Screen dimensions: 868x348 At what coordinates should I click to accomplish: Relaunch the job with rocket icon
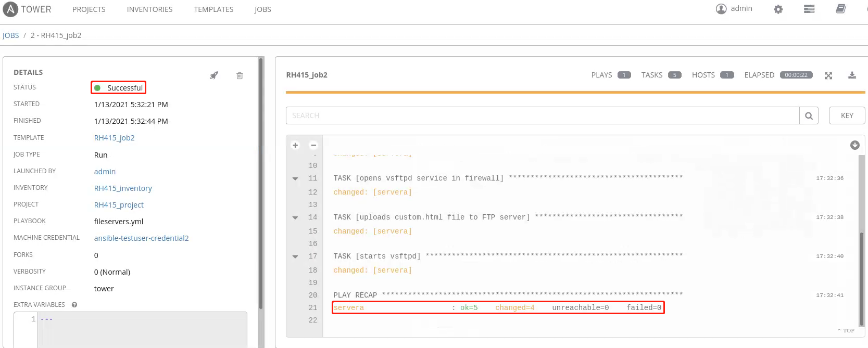click(214, 75)
